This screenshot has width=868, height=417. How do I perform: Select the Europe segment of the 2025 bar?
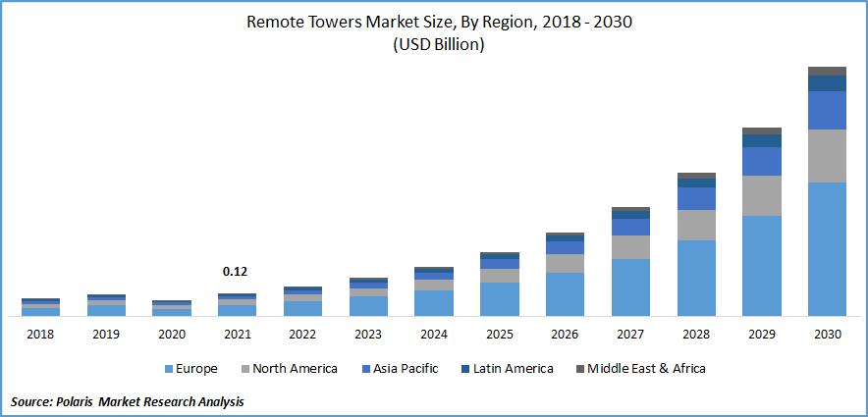[500, 299]
